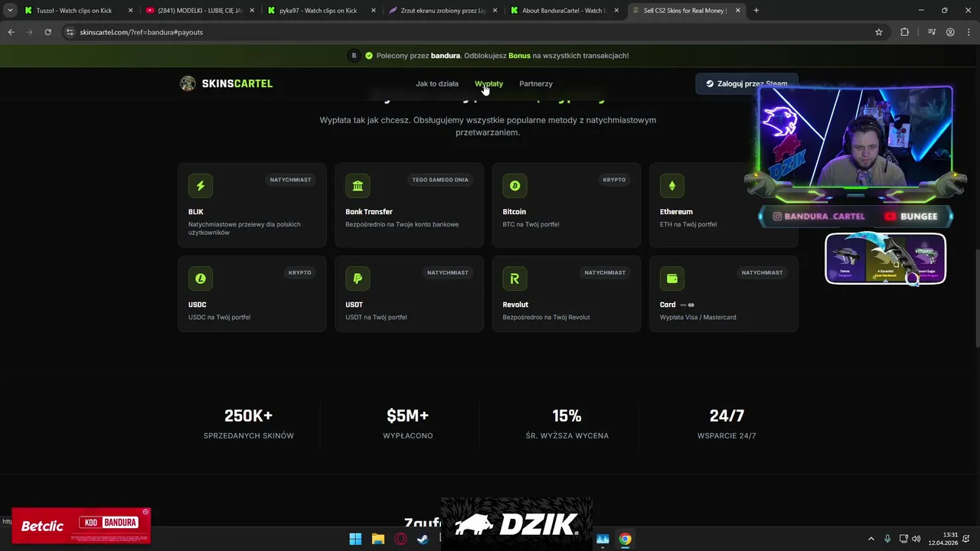Click the Revolut payout title
980x551 pixels.
(515, 305)
